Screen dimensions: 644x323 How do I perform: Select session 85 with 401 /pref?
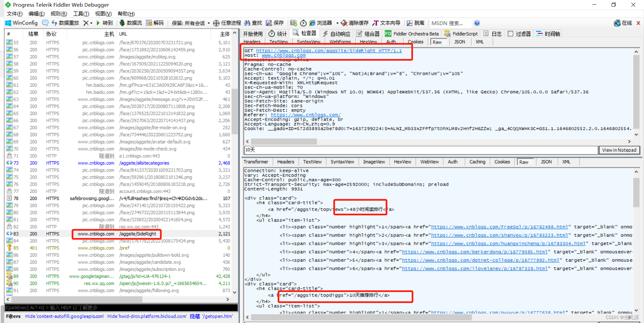[x=119, y=248]
